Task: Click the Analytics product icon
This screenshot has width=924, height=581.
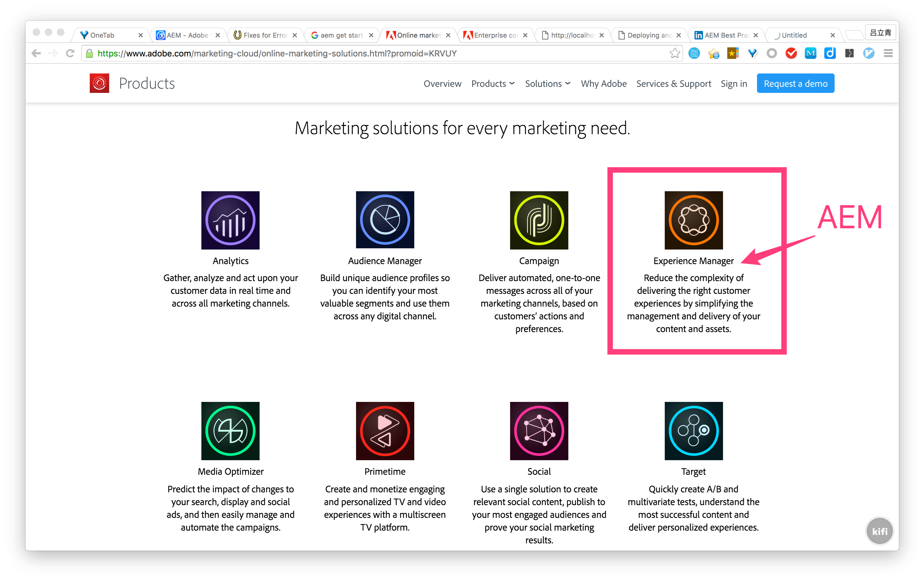Action: click(230, 220)
